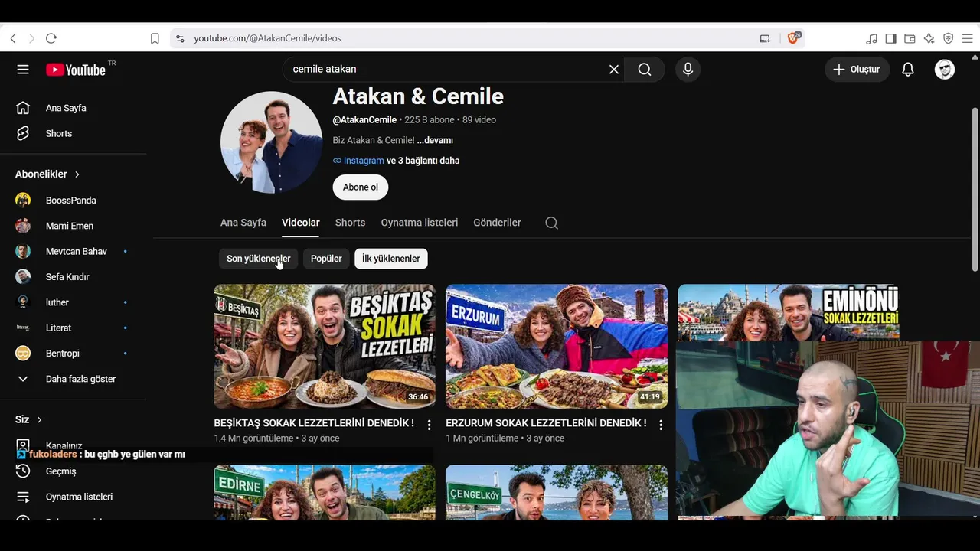Sort videos by Popüler
The width and height of the screenshot is (980, 551).
pos(326,259)
